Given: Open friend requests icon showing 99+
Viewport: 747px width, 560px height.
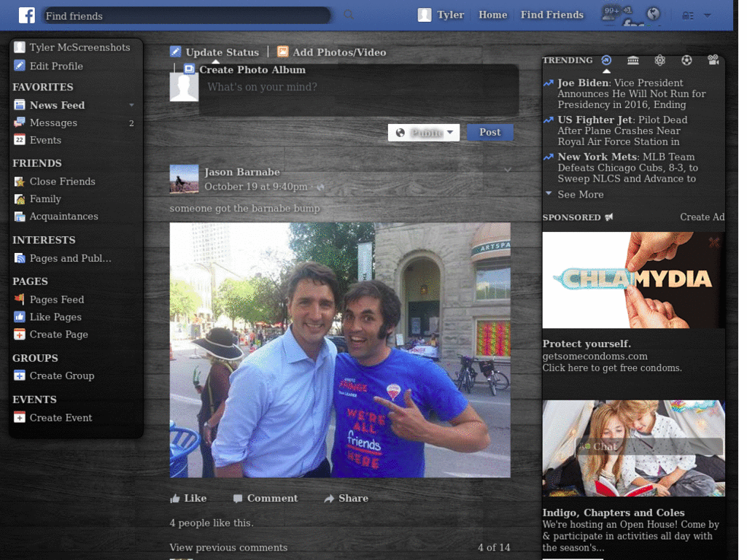Looking at the screenshot, I should [x=611, y=13].
